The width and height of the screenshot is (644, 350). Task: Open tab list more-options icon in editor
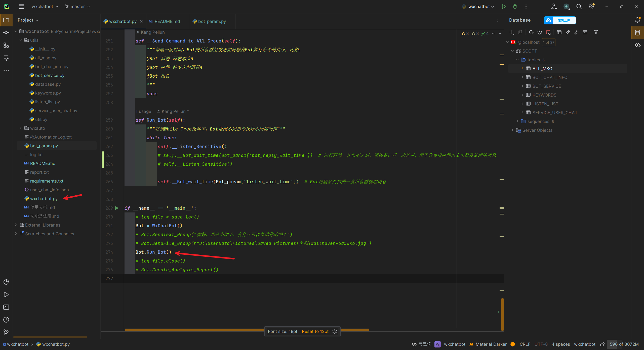(x=498, y=21)
